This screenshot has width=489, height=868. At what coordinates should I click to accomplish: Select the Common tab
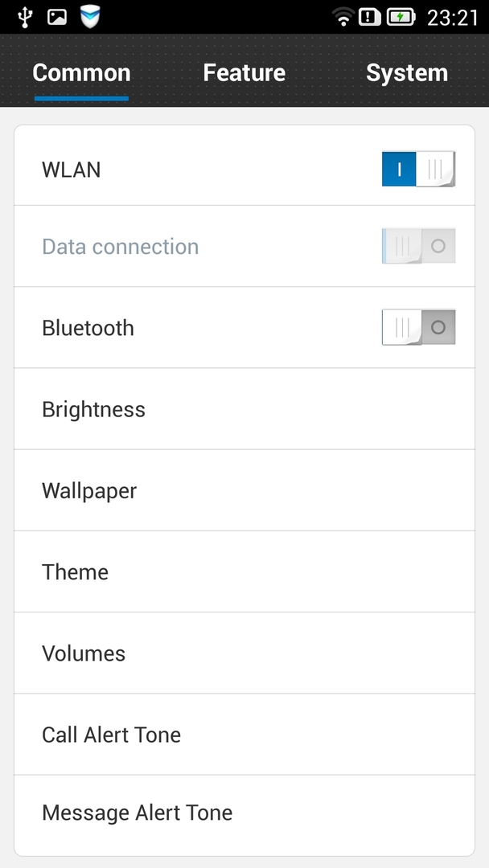pyautogui.click(x=81, y=73)
